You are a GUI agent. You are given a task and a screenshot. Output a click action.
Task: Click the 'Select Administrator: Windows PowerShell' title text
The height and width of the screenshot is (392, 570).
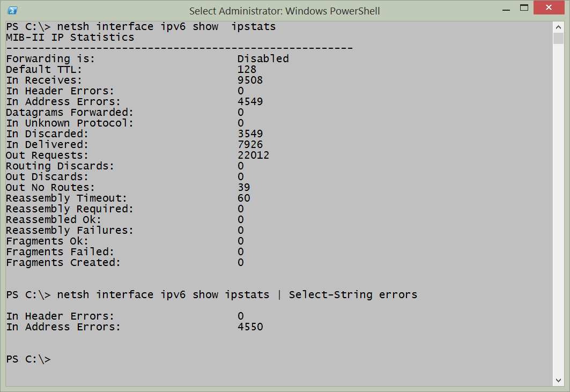point(285,11)
